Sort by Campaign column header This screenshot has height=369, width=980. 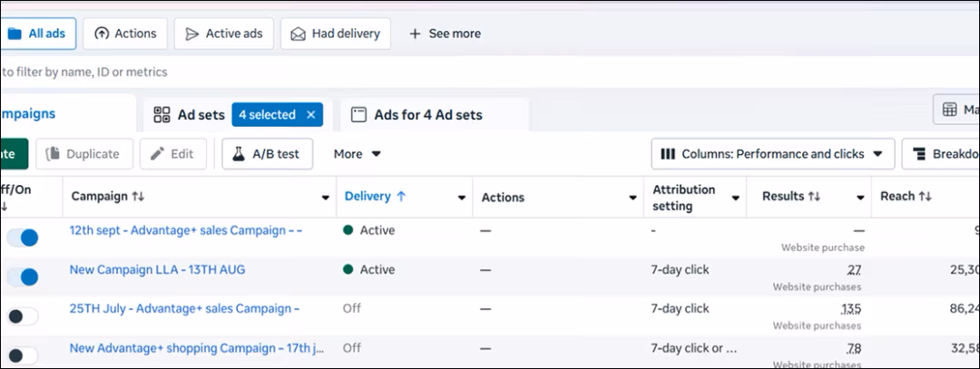(x=107, y=197)
